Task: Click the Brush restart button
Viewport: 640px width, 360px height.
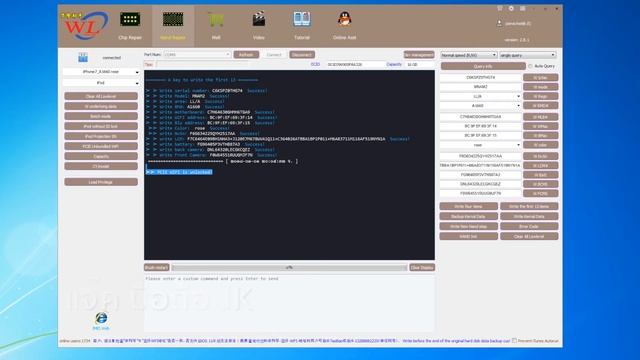Action: [156, 267]
